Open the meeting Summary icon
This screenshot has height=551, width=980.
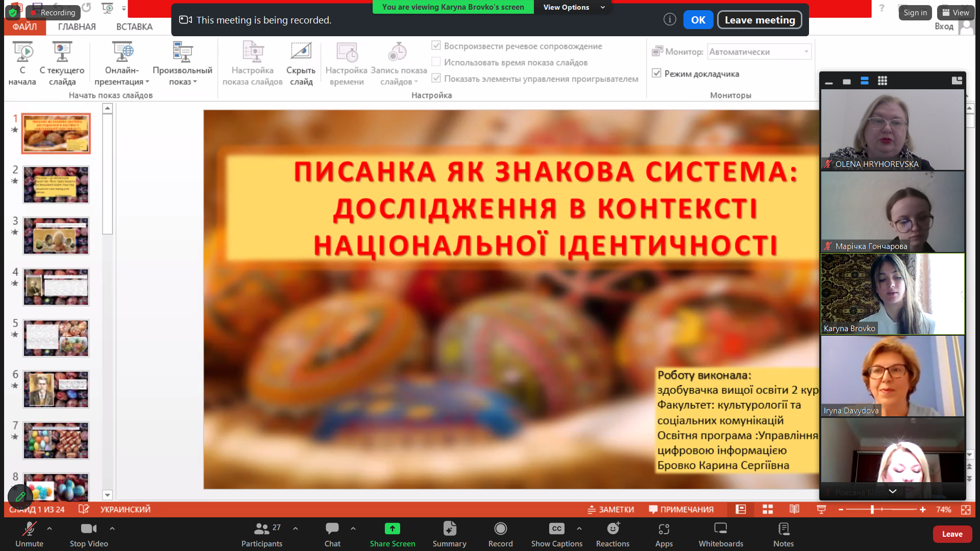(449, 529)
